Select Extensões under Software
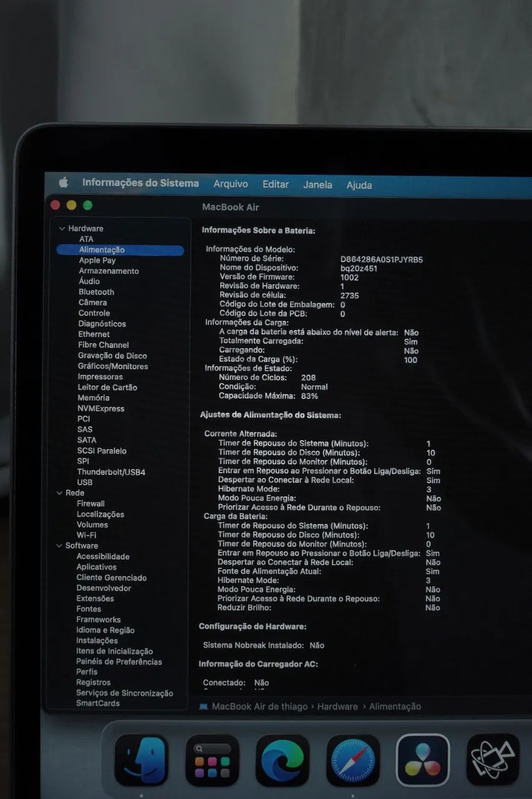Viewport: 532px width, 799px height. pyautogui.click(x=95, y=598)
